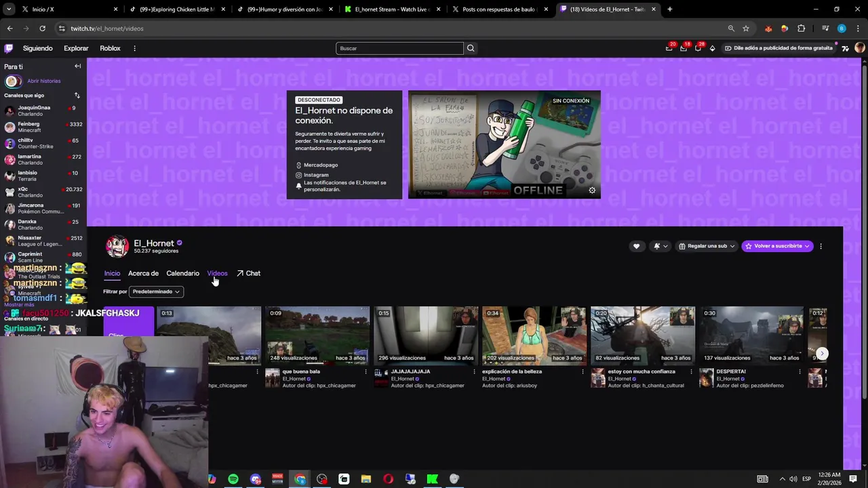Screen dimensions: 868x488
Task: Collapse the left sidebar arrow
Action: (x=77, y=66)
